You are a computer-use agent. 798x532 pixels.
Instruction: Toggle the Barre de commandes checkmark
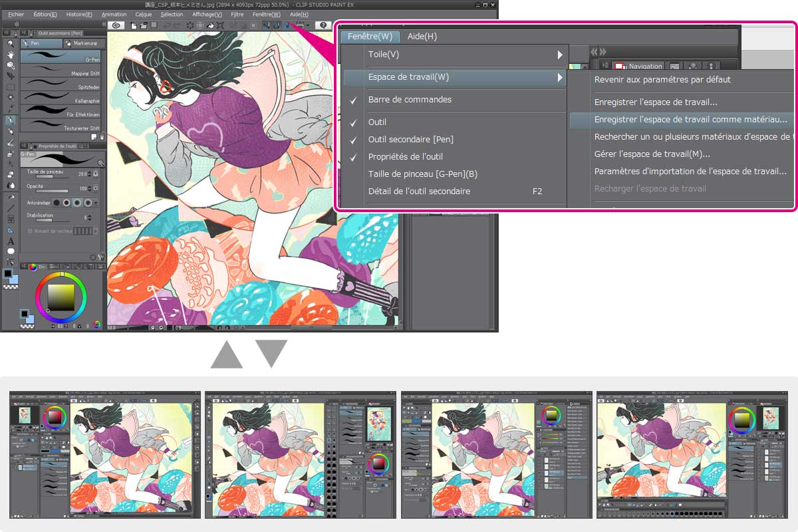point(410,100)
